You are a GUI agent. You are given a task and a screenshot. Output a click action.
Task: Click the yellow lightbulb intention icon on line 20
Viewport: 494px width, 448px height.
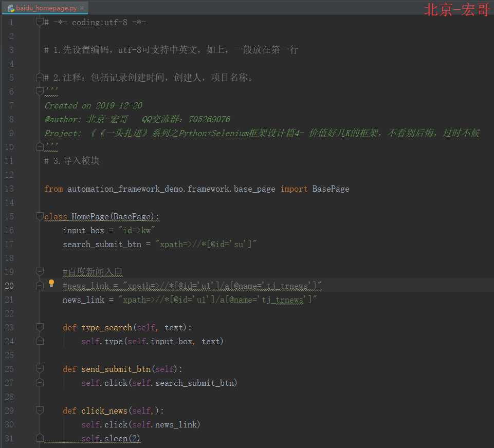click(51, 283)
